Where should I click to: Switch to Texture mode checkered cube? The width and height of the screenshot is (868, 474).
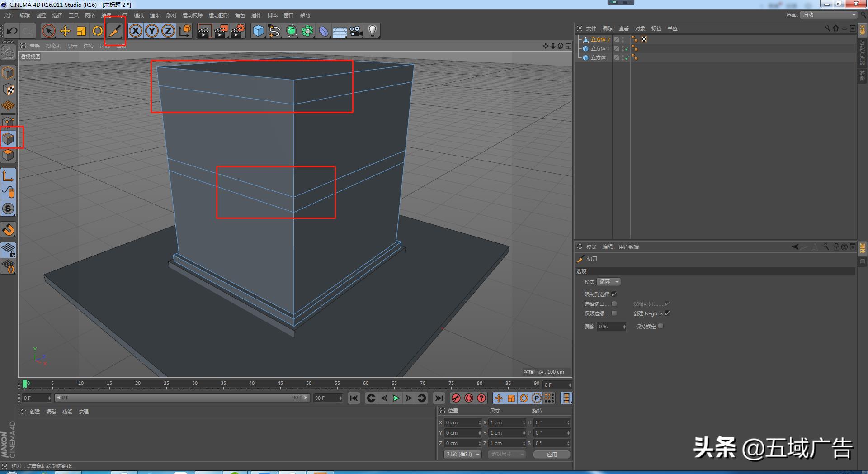click(x=8, y=90)
